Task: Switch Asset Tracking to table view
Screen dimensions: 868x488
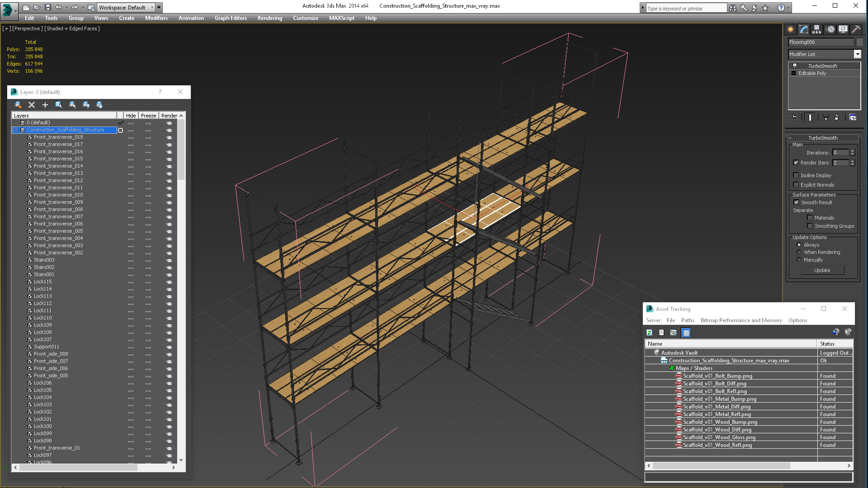Action: click(686, 333)
